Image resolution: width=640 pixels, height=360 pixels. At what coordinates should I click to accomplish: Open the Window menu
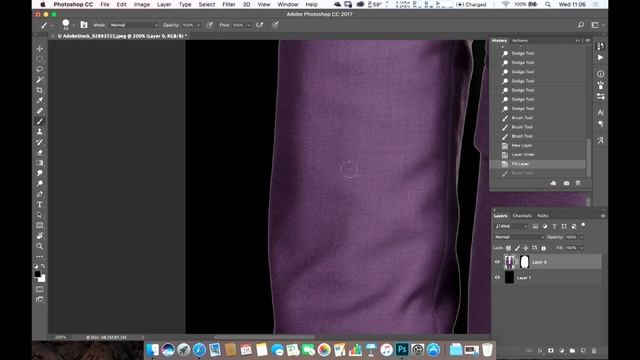click(288, 4)
